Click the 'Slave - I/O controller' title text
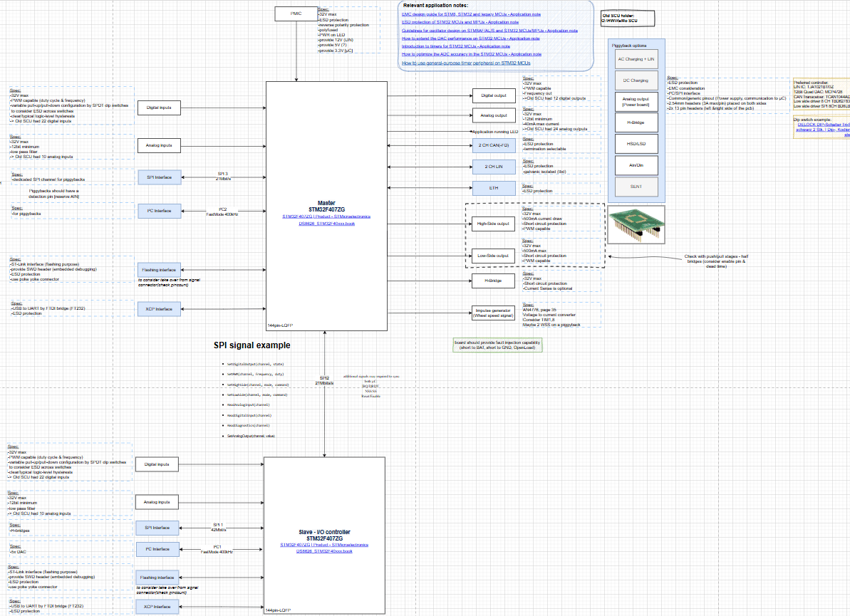This screenshot has height=616, width=850. [324, 536]
